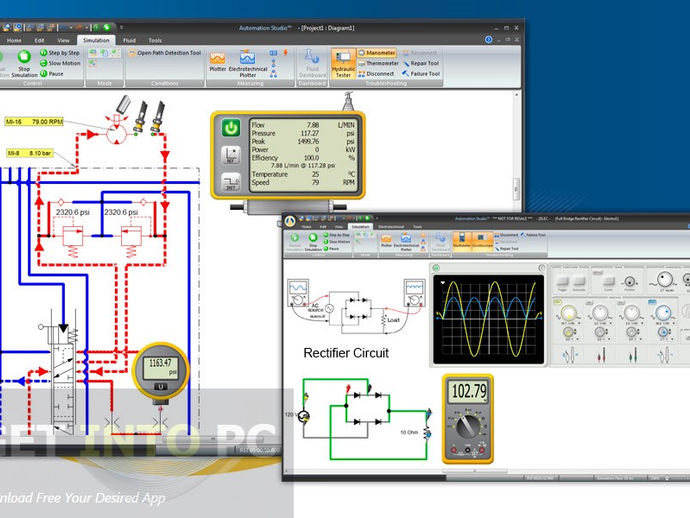Select Repair Tool in the Rectifier window
690x518 pixels.
point(505,249)
